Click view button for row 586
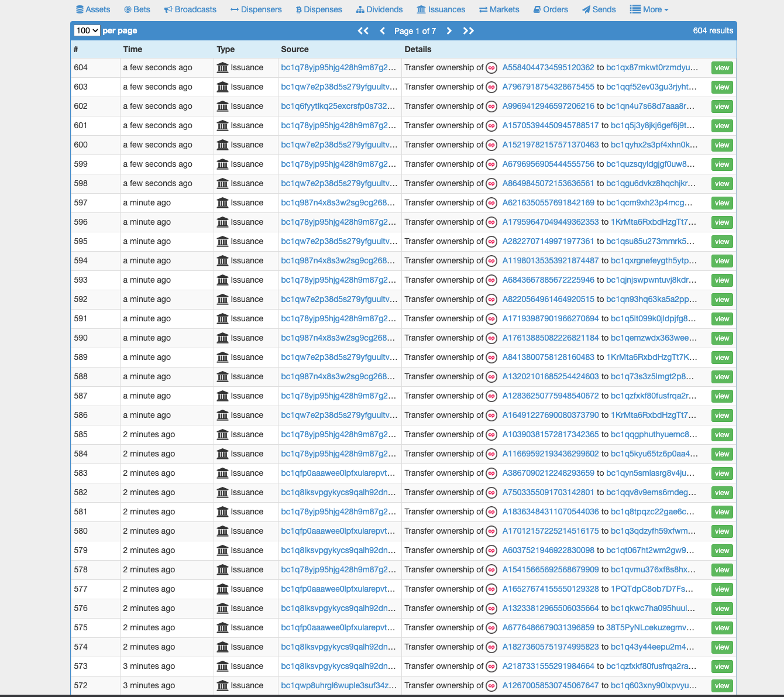 tap(722, 416)
